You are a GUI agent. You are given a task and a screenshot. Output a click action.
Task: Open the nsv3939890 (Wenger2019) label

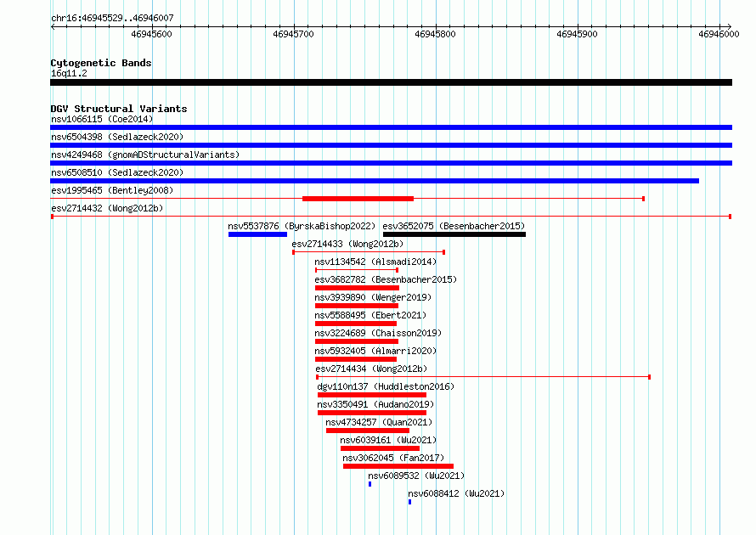[373, 297]
